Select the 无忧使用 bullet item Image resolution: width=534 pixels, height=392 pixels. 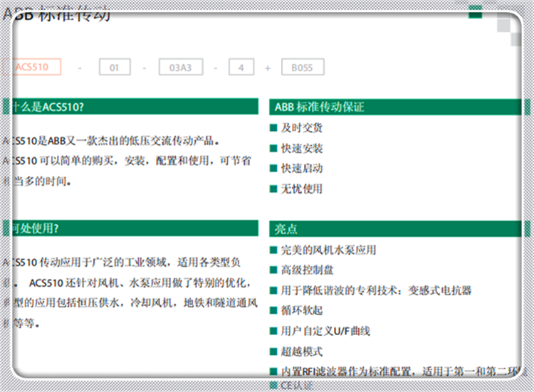pyautogui.click(x=296, y=189)
